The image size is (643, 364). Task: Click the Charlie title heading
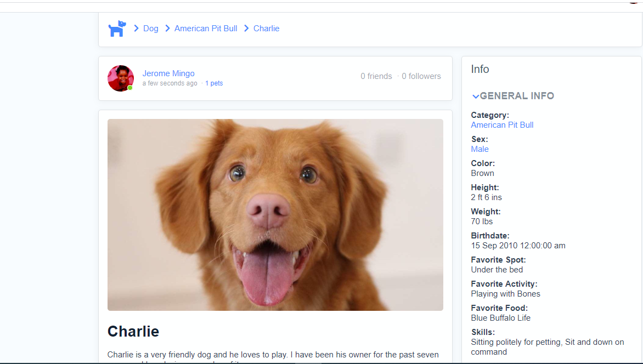133,332
